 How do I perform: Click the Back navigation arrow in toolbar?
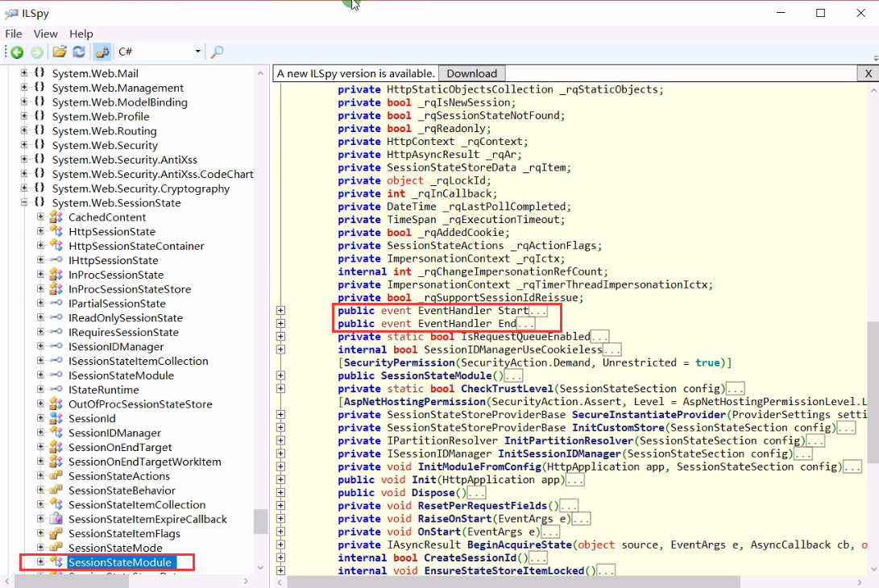tap(18, 52)
